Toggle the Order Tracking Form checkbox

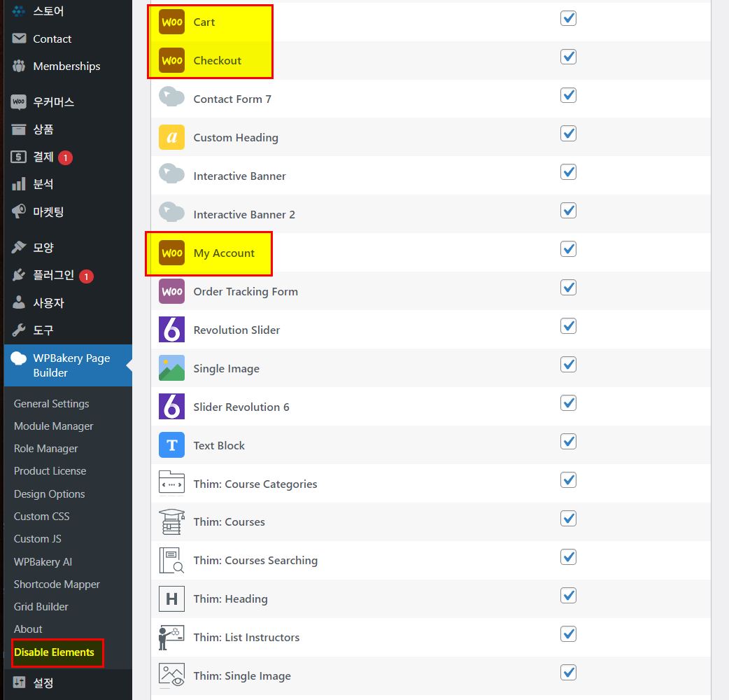point(568,288)
